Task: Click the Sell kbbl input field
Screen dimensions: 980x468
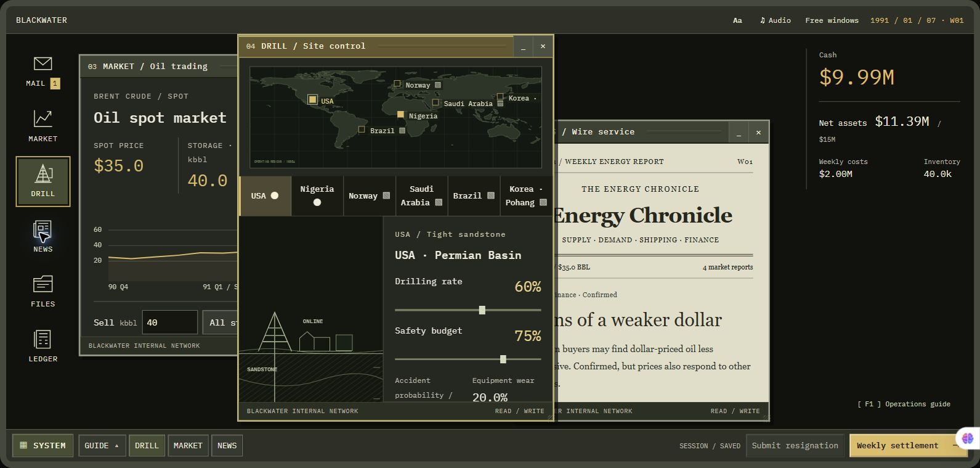Action: click(x=170, y=322)
